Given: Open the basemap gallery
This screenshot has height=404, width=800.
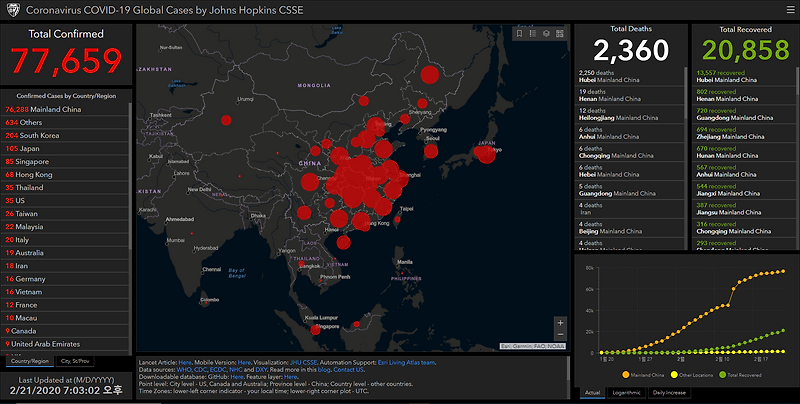Looking at the screenshot, I should (x=560, y=34).
